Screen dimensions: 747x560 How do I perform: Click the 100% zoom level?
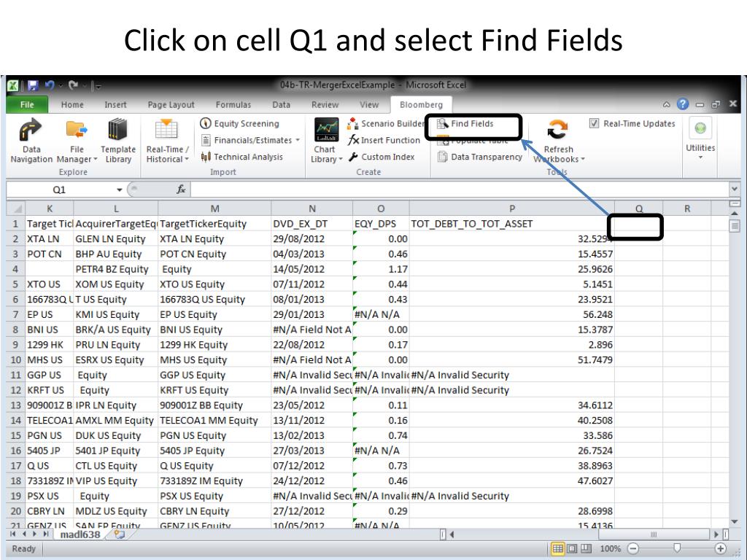[x=611, y=548]
